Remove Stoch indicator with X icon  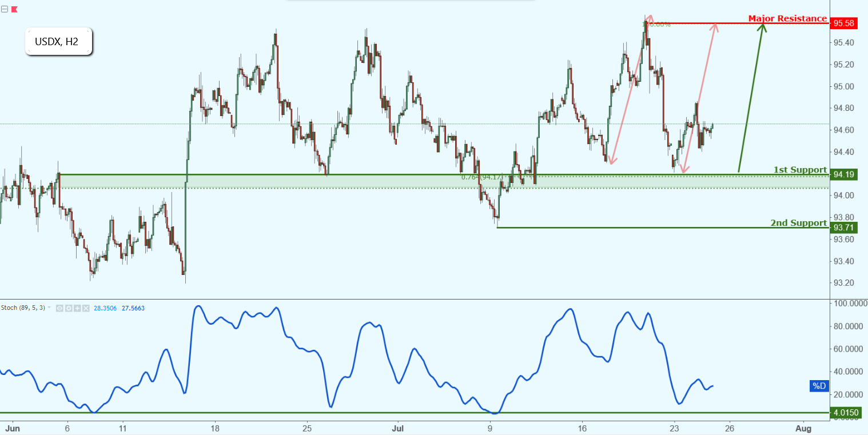coord(86,308)
